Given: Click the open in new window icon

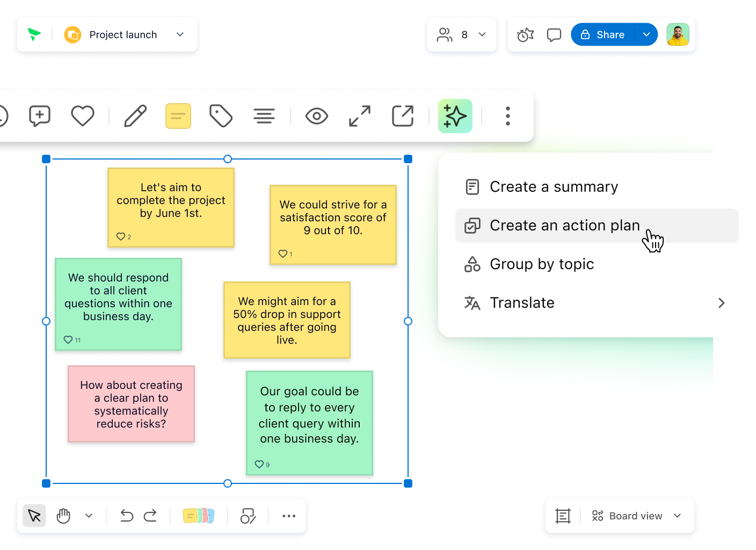Looking at the screenshot, I should [403, 116].
